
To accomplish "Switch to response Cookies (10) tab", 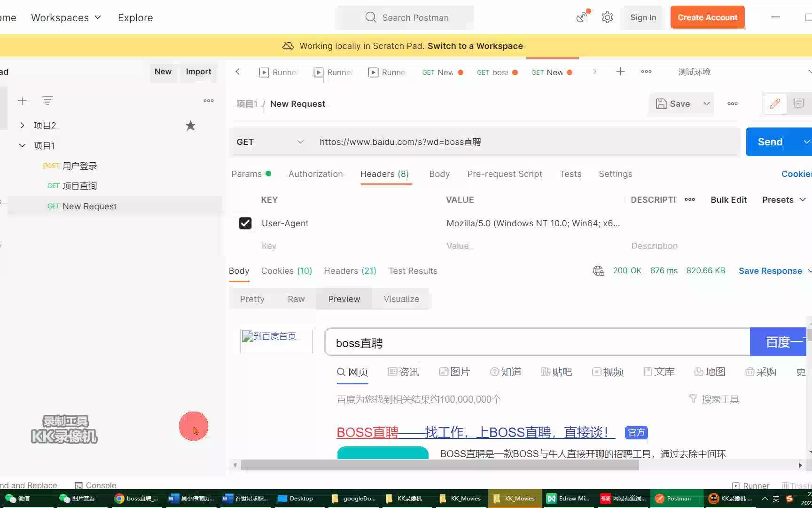I will [287, 271].
